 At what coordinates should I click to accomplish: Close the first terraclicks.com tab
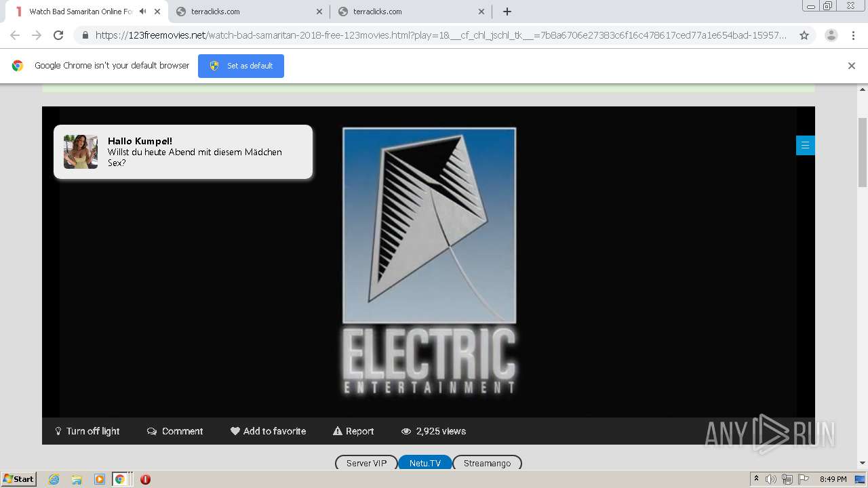coord(319,12)
